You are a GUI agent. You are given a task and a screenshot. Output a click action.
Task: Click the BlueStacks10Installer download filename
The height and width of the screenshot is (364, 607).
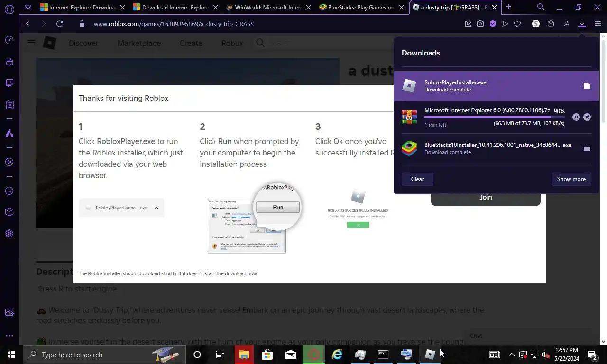(x=497, y=145)
